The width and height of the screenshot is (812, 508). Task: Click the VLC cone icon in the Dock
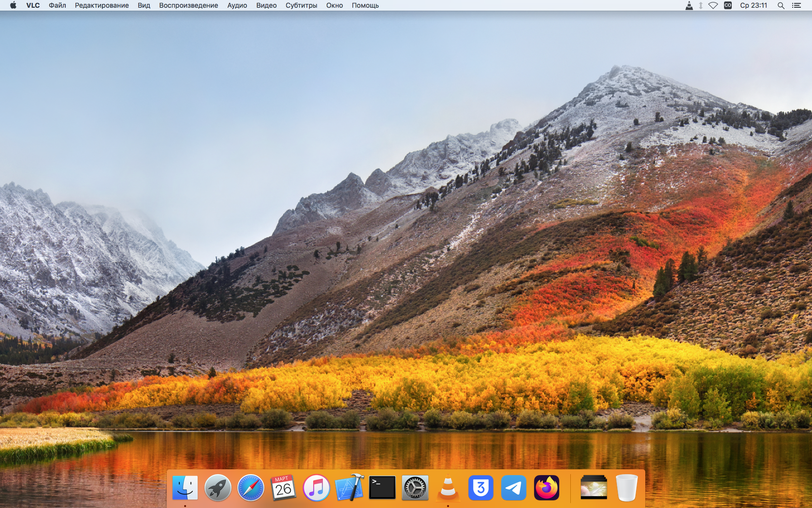click(x=448, y=488)
